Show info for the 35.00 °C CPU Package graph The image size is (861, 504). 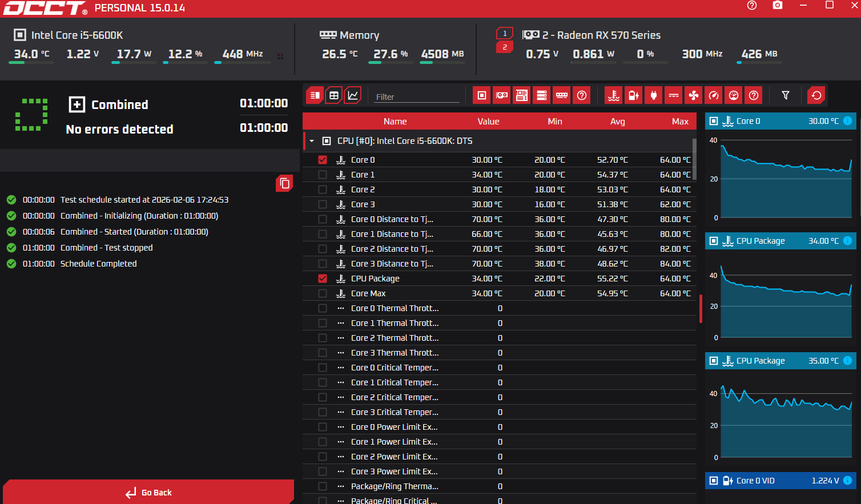click(848, 361)
